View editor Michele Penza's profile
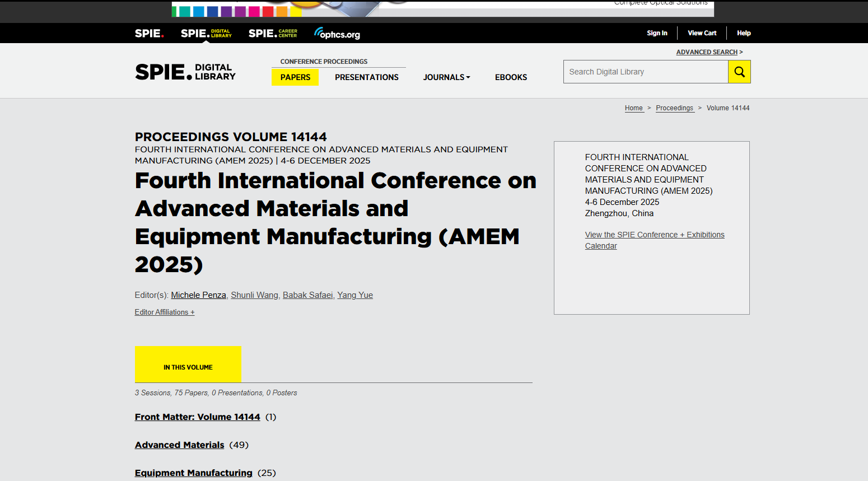868x481 pixels. click(198, 295)
